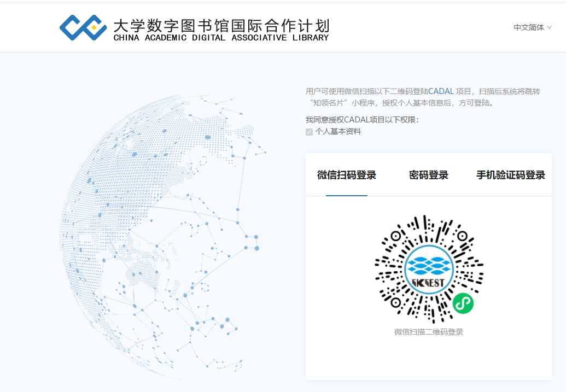Switch to the 密码登录 tab
The image size is (566, 392).
[x=429, y=175]
